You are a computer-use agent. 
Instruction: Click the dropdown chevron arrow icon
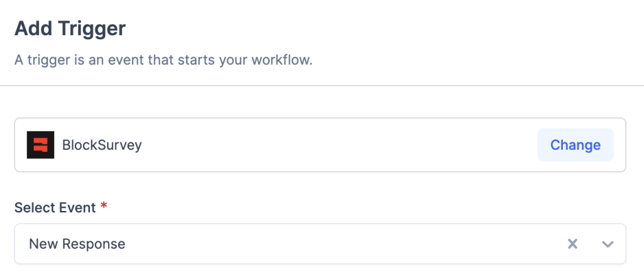tap(608, 244)
